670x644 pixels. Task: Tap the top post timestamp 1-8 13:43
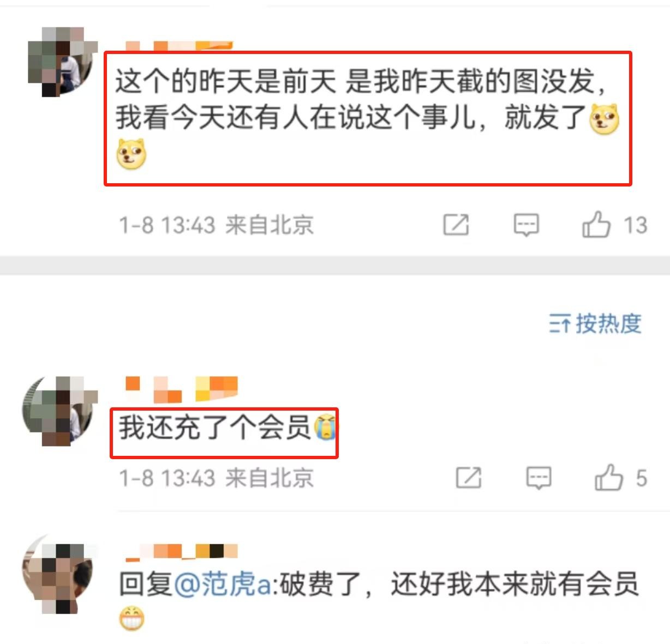coord(167,225)
